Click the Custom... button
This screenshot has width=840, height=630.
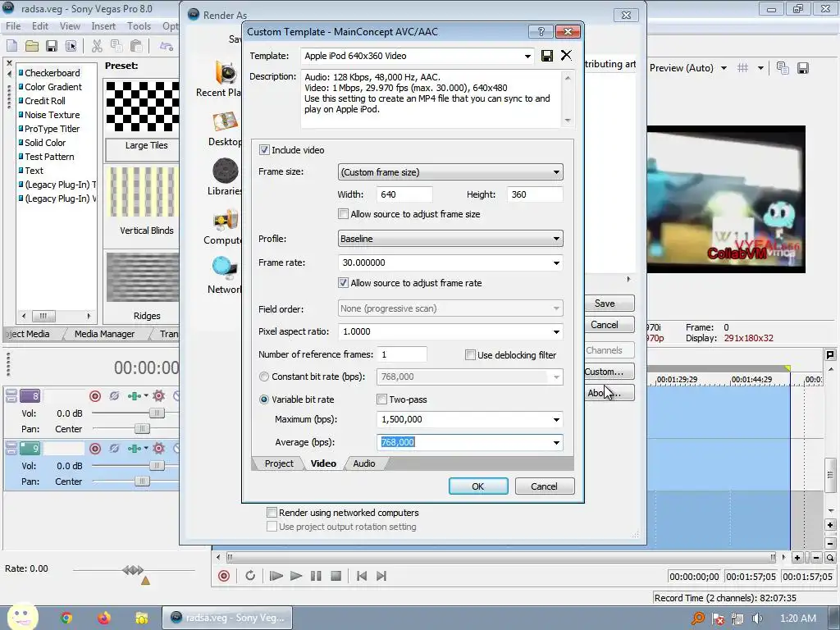pyautogui.click(x=609, y=372)
